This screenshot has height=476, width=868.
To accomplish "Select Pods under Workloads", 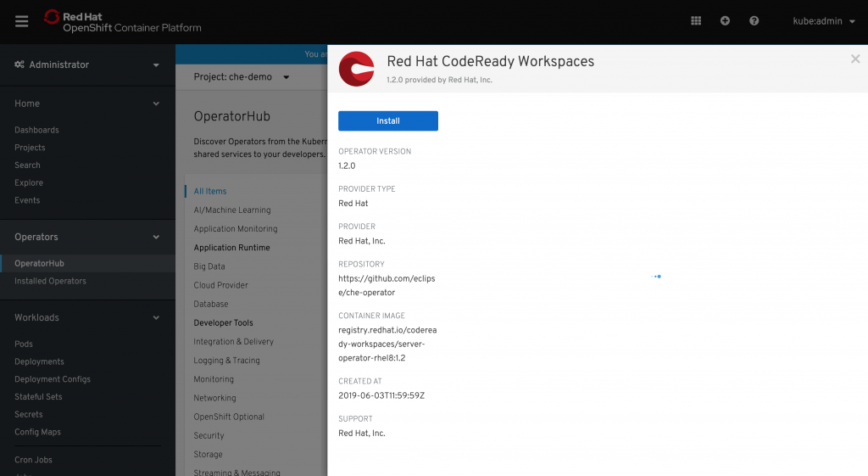I will pyautogui.click(x=24, y=344).
